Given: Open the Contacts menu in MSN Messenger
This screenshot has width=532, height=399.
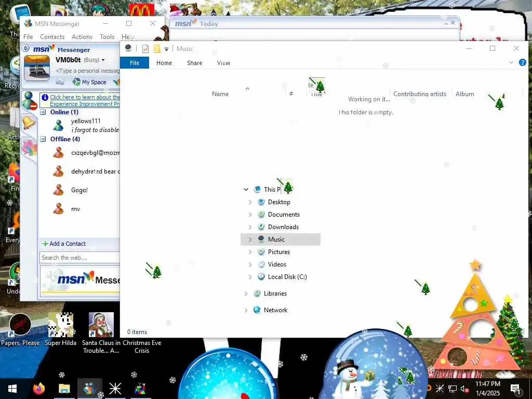Looking at the screenshot, I should (52, 37).
